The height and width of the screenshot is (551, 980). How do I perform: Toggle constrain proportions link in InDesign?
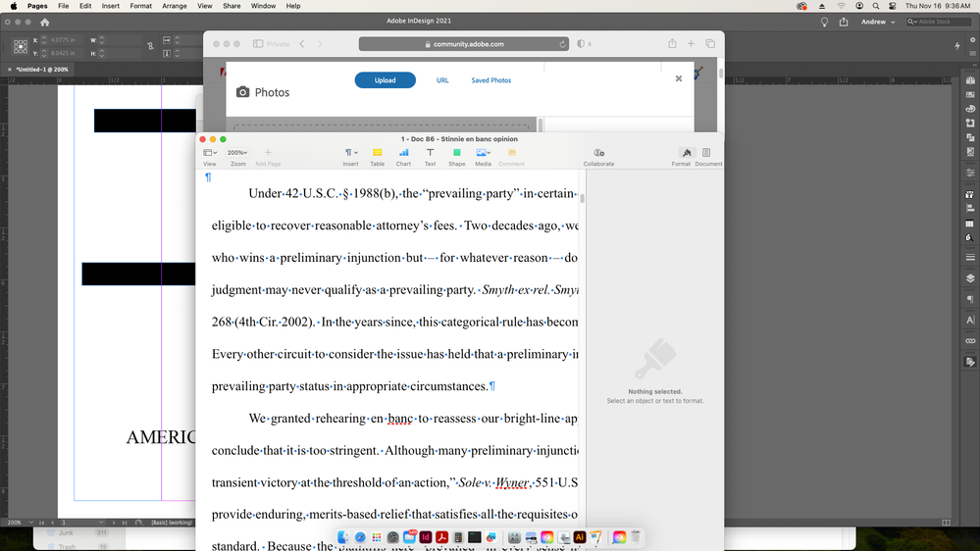click(151, 46)
